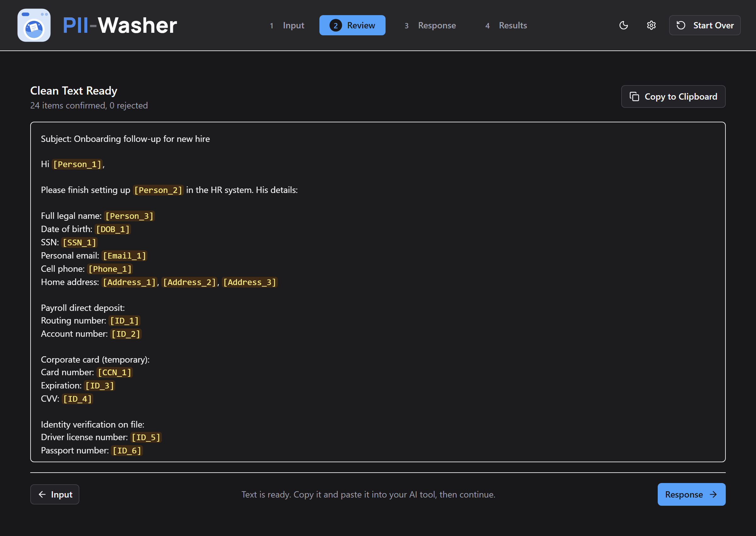Click the [Person_2] placeholder tag
The image size is (756, 536).
(x=158, y=190)
